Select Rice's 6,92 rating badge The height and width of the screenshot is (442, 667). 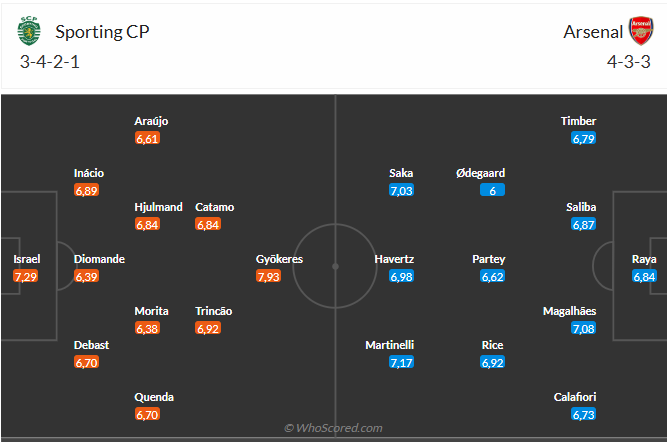click(x=492, y=362)
